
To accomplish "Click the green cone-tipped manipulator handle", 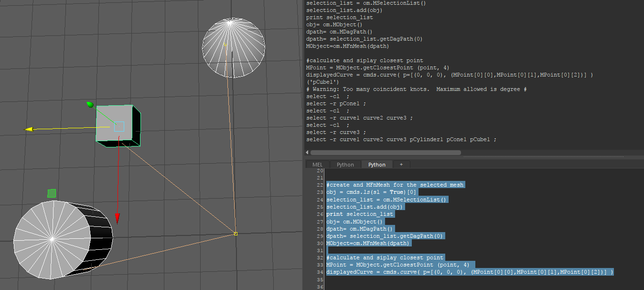I will tap(89, 104).
